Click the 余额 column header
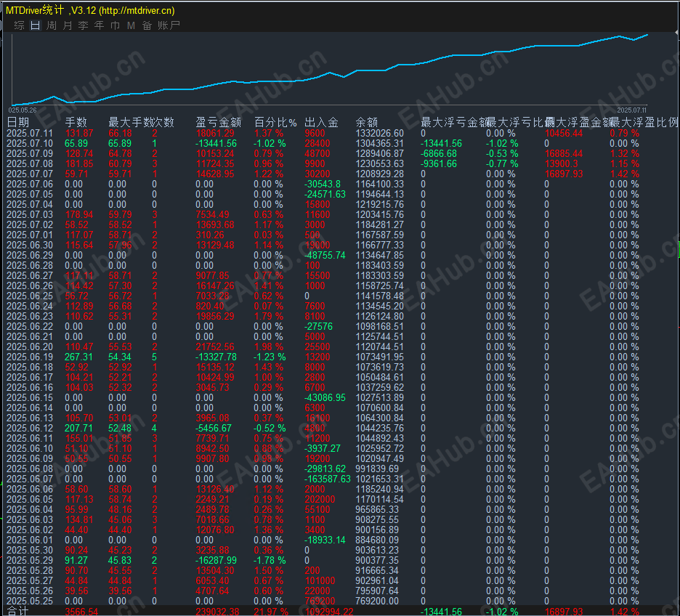The height and width of the screenshot is (616, 680). pos(366,122)
